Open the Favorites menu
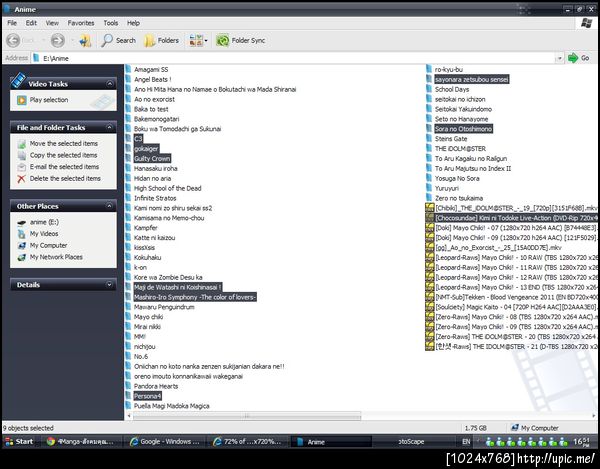 (81, 22)
